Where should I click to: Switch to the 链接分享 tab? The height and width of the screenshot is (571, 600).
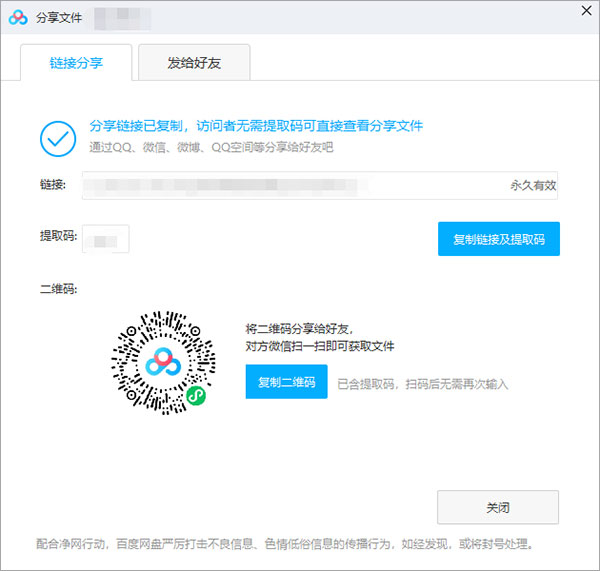[76, 62]
